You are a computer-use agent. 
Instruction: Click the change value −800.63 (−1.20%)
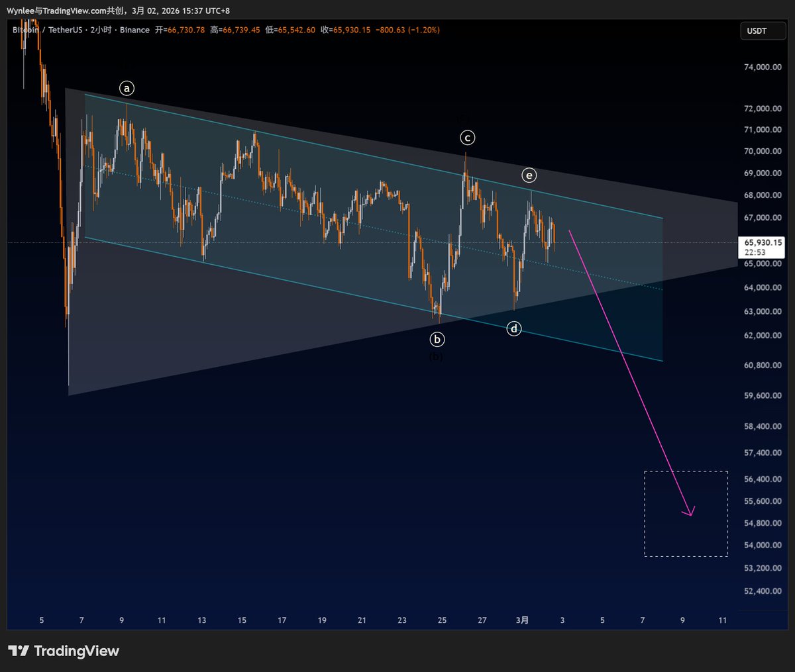point(407,30)
